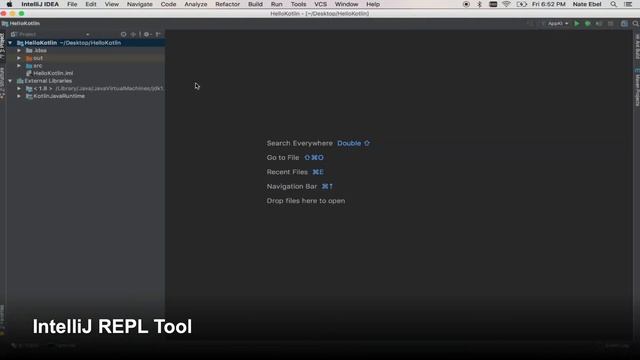The width and height of the screenshot is (640, 360).
Task: Toggle the Project side tab
Action: click(2, 47)
